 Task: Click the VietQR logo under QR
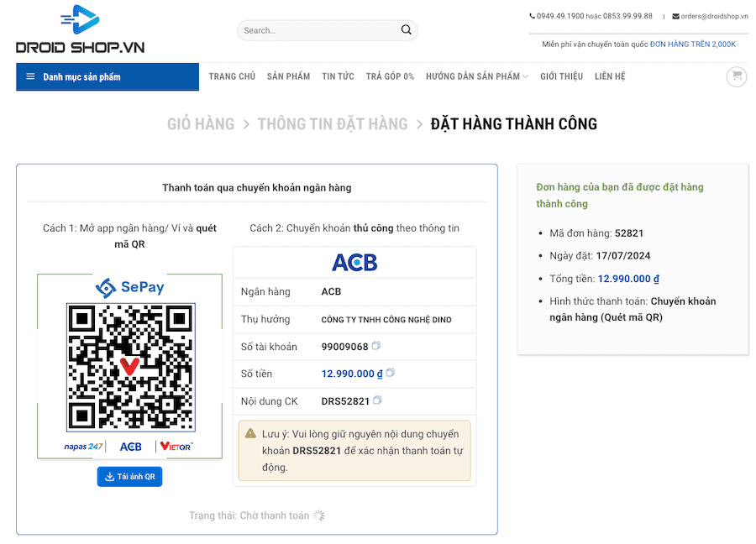(x=176, y=447)
